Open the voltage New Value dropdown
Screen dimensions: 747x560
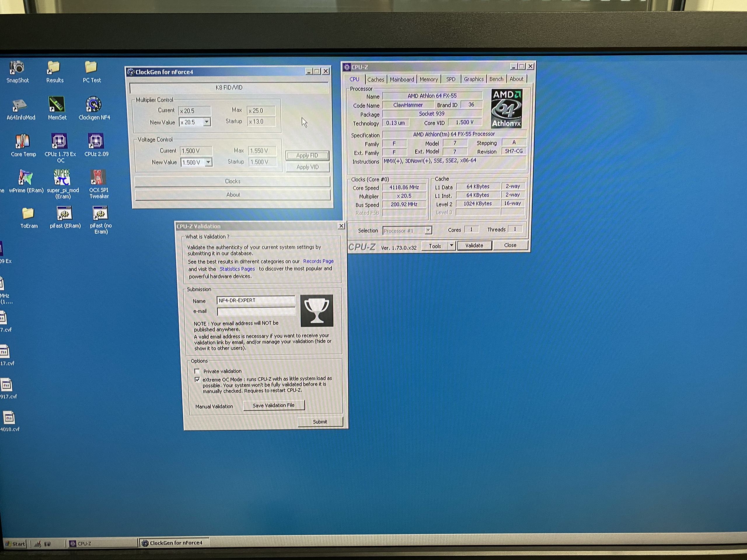click(x=208, y=162)
